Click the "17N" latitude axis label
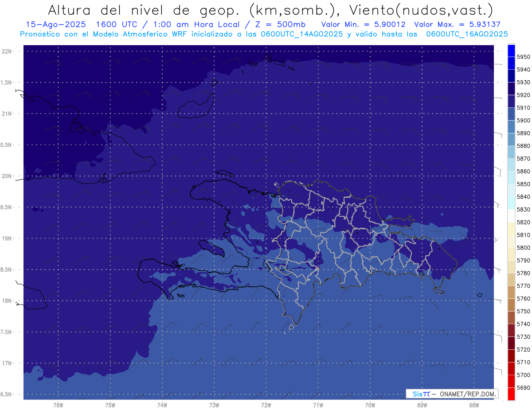This screenshot has height=411, width=532. click(x=7, y=363)
